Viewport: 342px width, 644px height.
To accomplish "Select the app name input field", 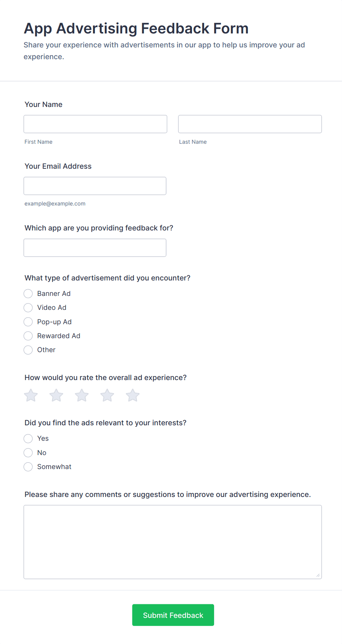I will pyautogui.click(x=95, y=247).
